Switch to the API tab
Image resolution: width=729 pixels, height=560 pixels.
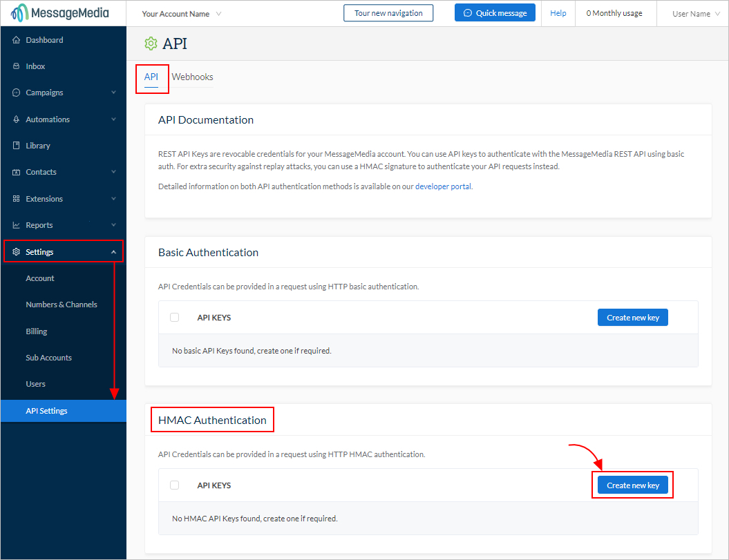tap(151, 77)
